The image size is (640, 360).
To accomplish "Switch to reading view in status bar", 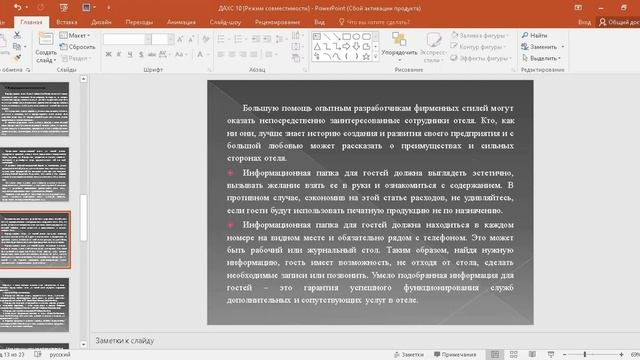I will (532, 354).
